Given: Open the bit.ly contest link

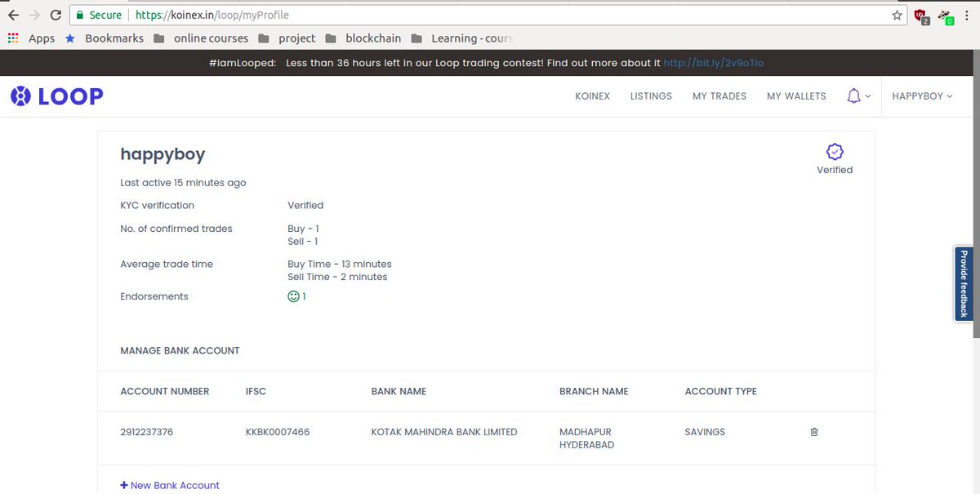Looking at the screenshot, I should (x=713, y=63).
